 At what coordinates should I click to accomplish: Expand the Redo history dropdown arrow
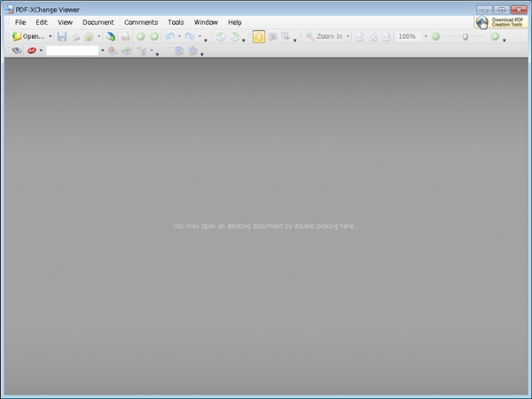click(199, 36)
